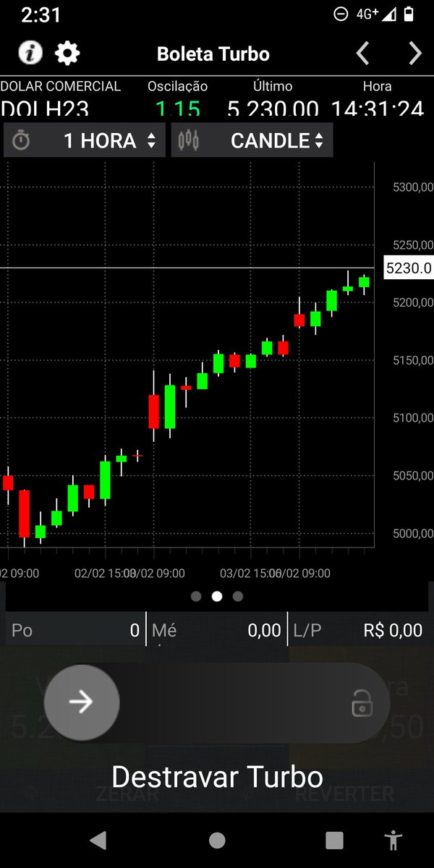Tap the do-not-disturb status icon

point(341,14)
